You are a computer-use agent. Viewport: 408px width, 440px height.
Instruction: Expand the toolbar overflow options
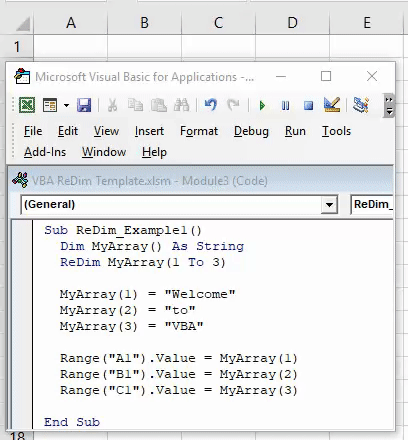tap(389, 106)
